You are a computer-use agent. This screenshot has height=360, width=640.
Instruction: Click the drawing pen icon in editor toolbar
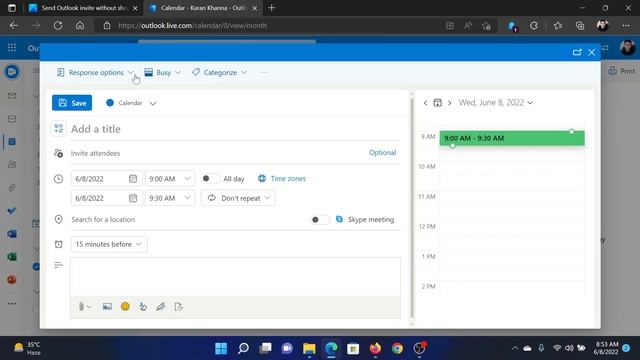point(161,307)
